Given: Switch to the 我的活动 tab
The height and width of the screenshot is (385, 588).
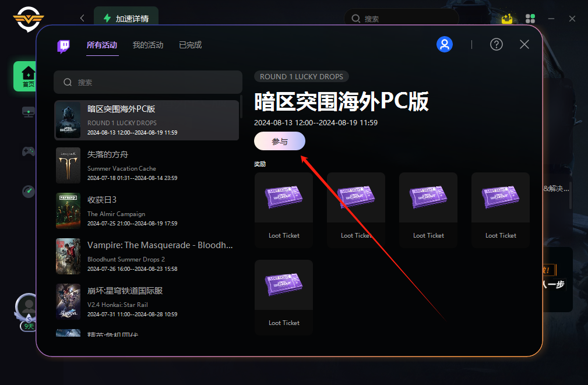Looking at the screenshot, I should [148, 45].
